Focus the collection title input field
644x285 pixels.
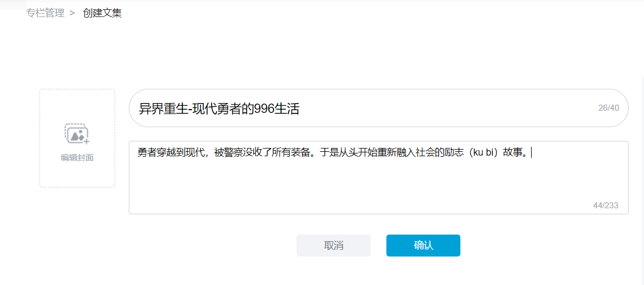[379, 108]
